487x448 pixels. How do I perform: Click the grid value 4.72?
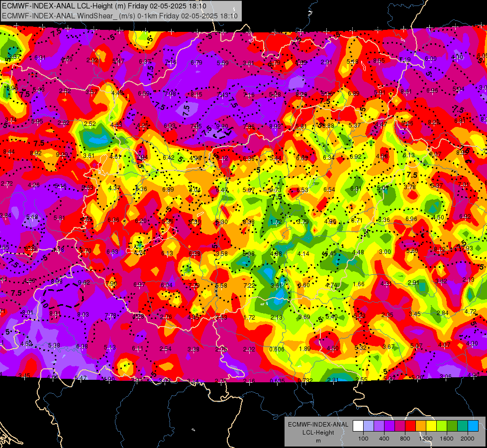(x=470, y=311)
